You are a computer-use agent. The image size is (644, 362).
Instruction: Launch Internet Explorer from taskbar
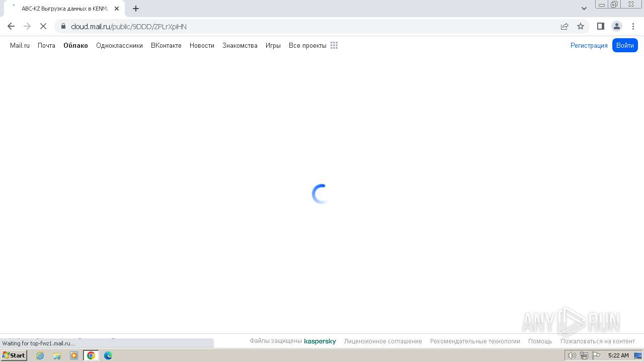pyautogui.click(x=40, y=355)
